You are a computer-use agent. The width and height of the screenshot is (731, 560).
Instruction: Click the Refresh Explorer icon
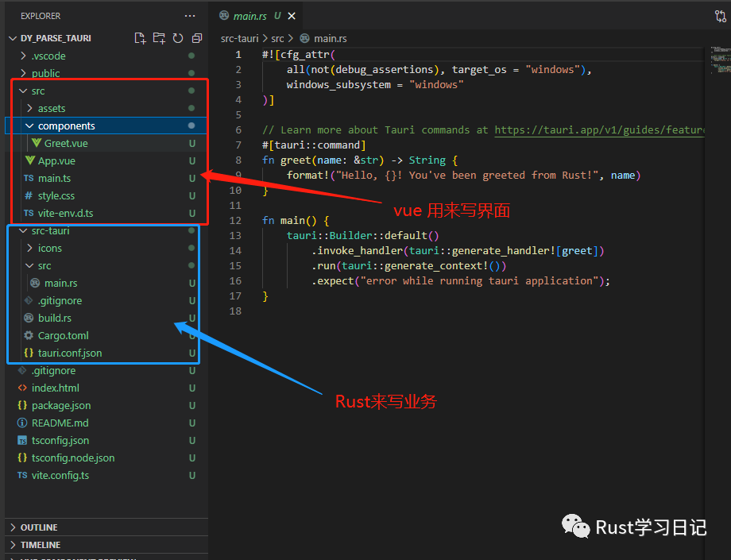click(177, 37)
